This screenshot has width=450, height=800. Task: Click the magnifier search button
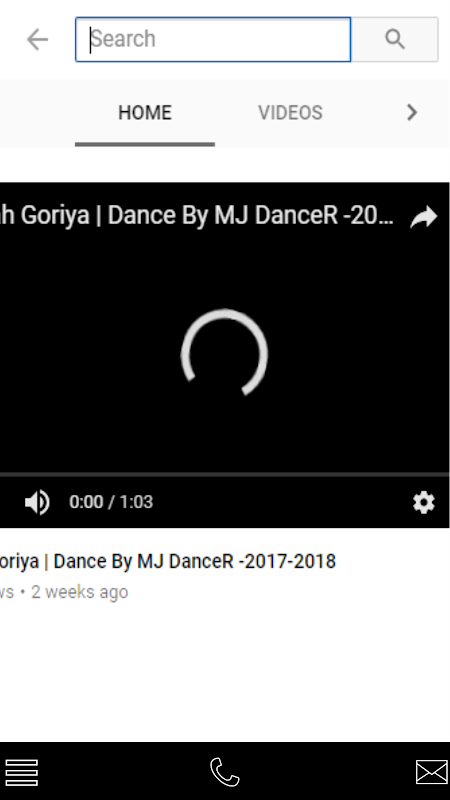395,39
